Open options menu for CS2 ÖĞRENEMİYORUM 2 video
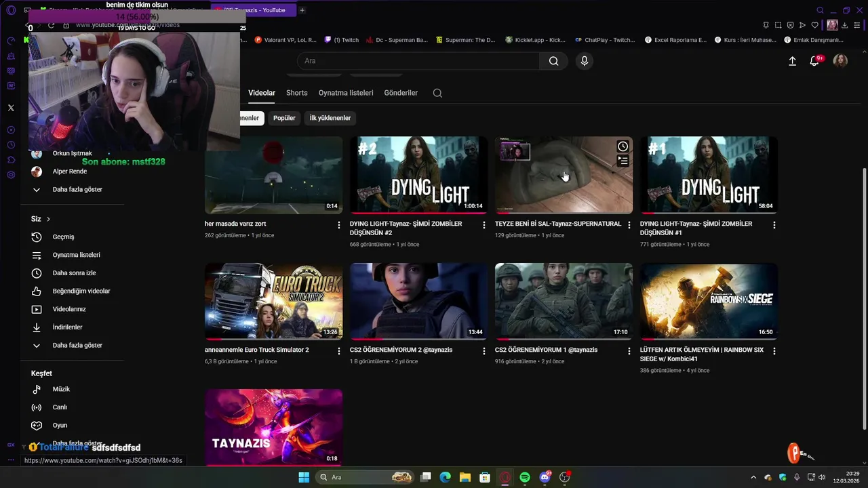Screen dimensions: 868x488 [x=484, y=351]
